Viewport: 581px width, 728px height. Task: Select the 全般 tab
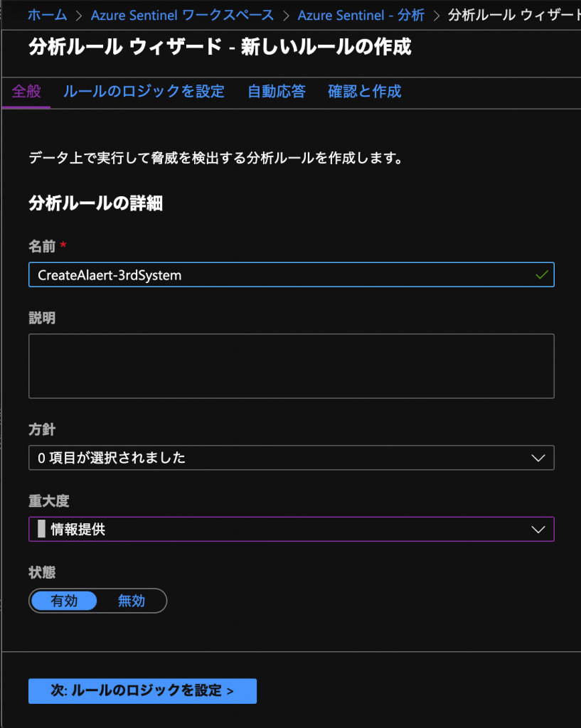pos(26,92)
